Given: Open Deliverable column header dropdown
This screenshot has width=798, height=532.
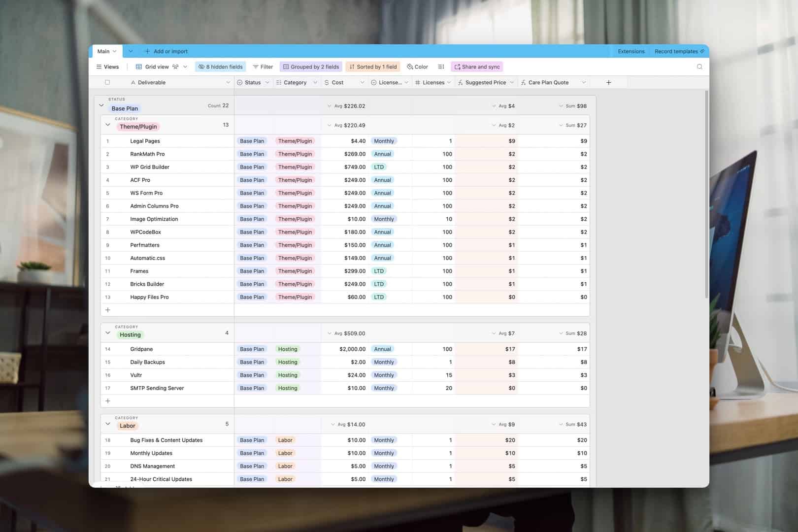Looking at the screenshot, I should click(x=228, y=82).
